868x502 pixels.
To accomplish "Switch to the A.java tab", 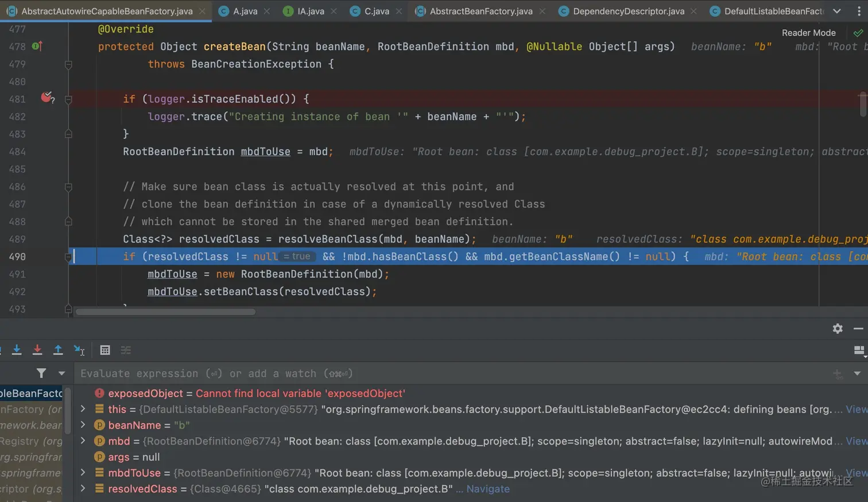I will [x=245, y=11].
